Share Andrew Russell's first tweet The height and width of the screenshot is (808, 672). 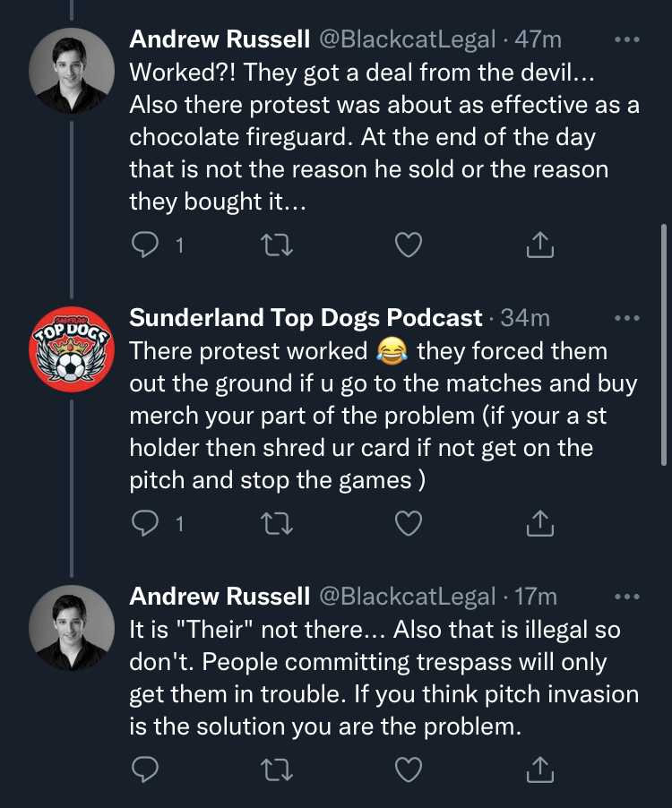[538, 245]
